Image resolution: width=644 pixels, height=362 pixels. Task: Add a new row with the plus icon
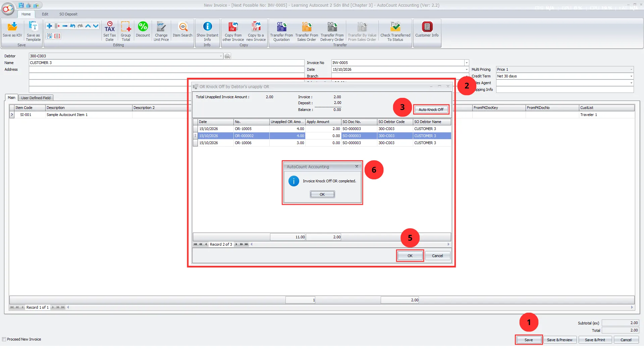tap(49, 26)
